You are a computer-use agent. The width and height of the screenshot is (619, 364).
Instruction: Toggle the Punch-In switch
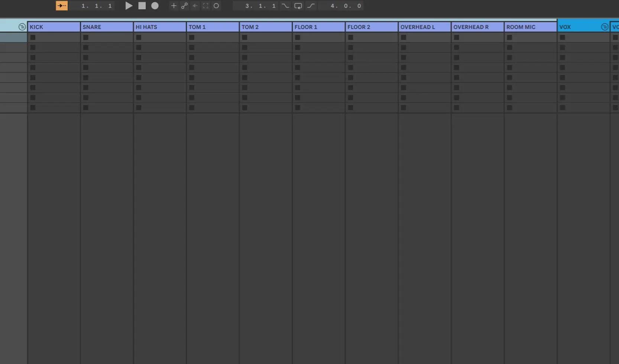pos(285,6)
